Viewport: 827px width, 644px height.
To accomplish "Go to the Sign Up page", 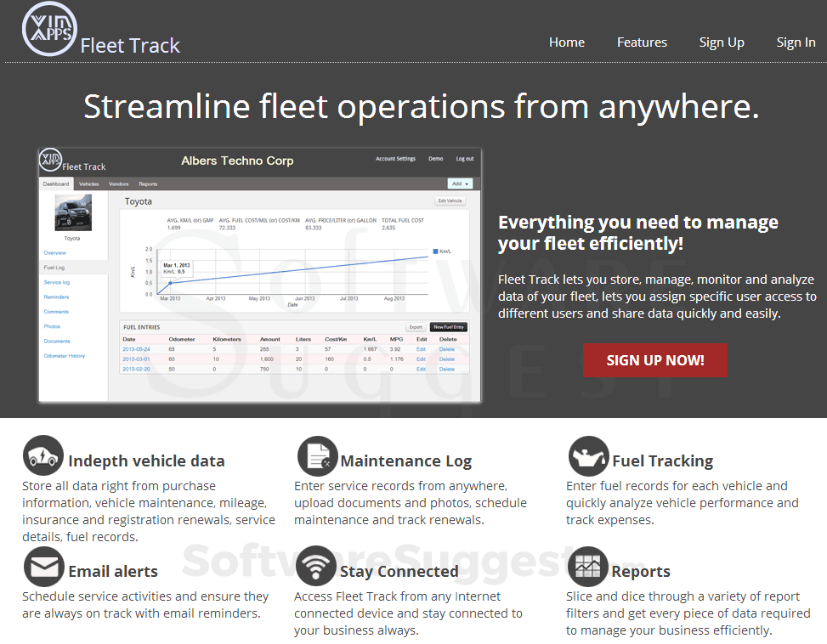I will coord(722,42).
